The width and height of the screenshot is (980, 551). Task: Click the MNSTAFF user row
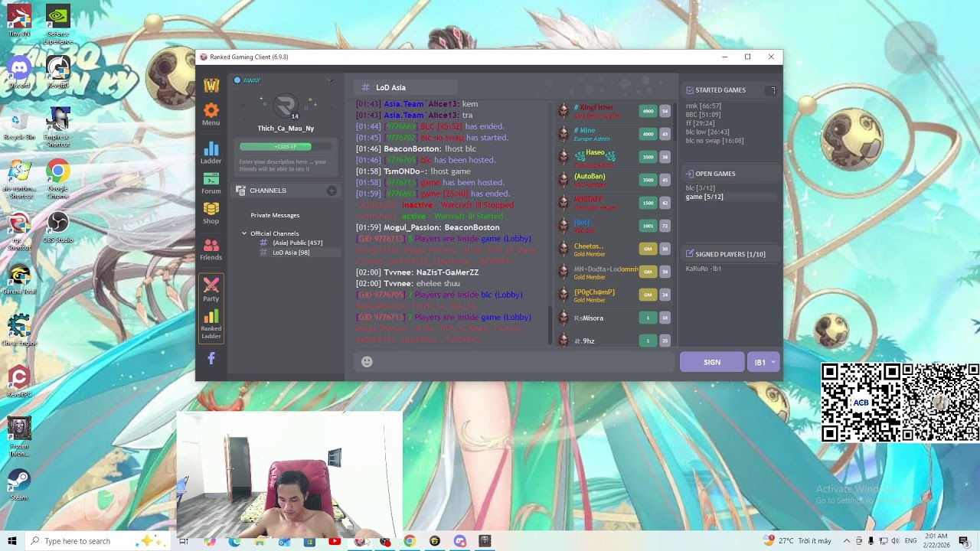(613, 203)
